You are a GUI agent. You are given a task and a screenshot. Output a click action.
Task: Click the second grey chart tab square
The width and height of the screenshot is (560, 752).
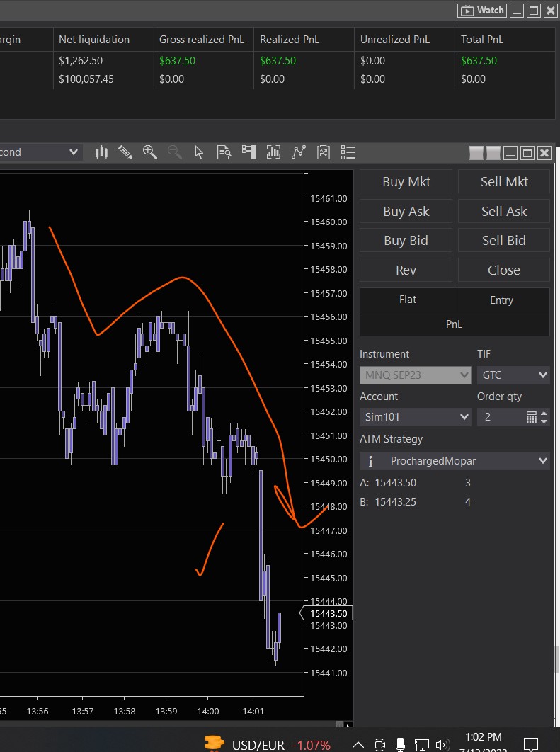[493, 153]
